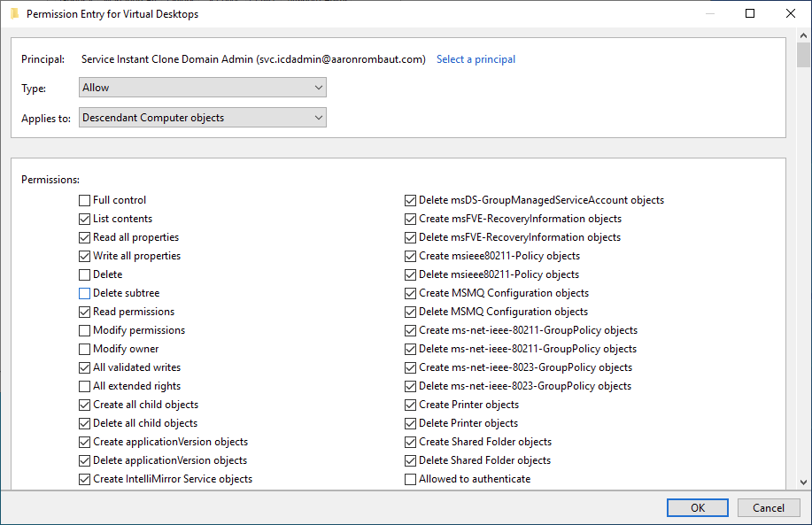The width and height of the screenshot is (812, 525).
Task: Toggle the All extended rights checkbox
Action: click(85, 386)
